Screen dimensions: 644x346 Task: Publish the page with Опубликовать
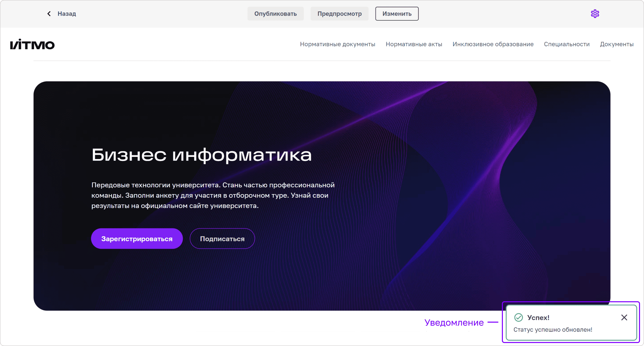point(276,13)
